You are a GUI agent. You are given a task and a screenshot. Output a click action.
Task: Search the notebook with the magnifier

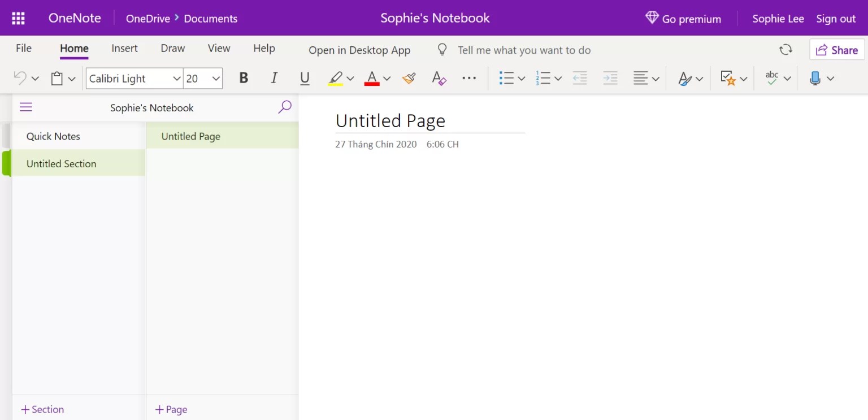285,107
